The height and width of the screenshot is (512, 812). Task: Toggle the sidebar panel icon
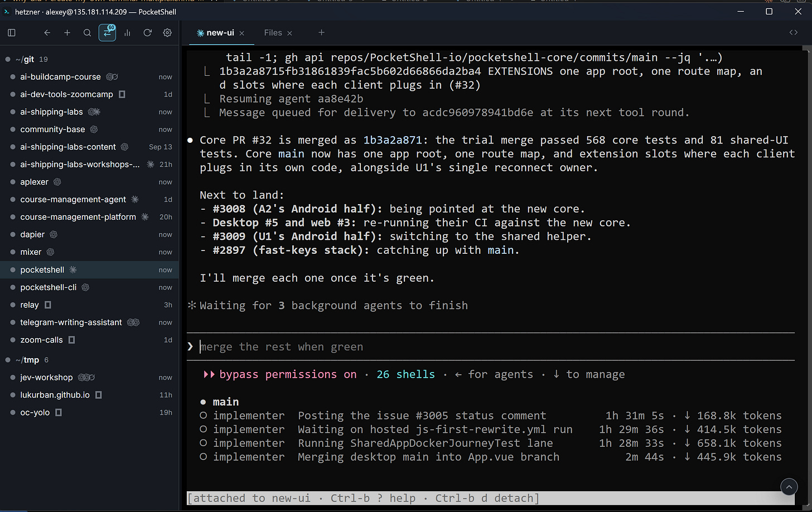coord(12,33)
